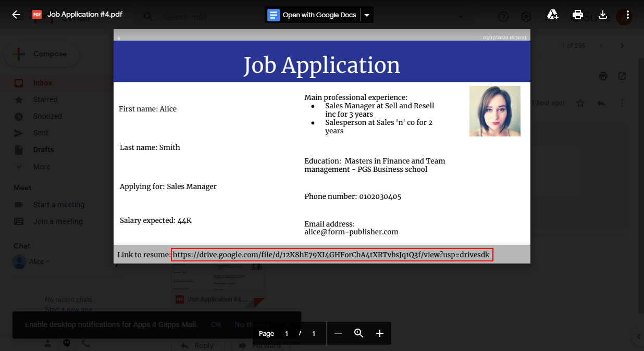
Task: Zoom out with the minus button
Action: pyautogui.click(x=338, y=333)
